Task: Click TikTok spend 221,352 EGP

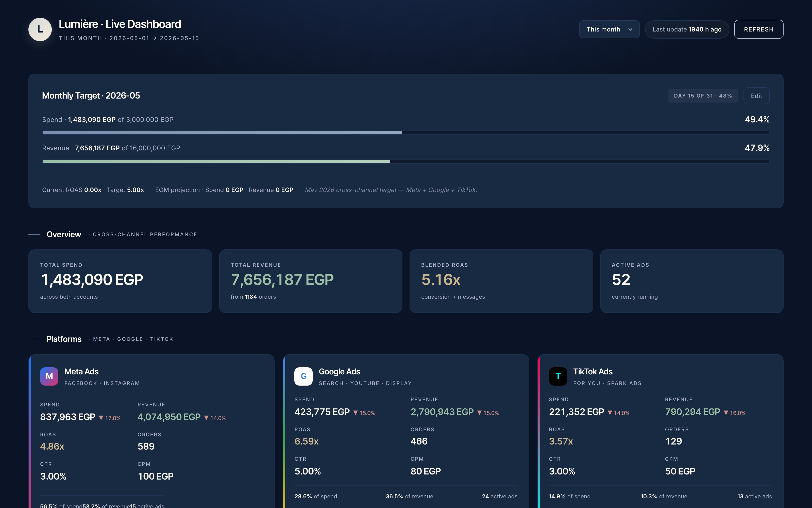Action: [x=577, y=412]
